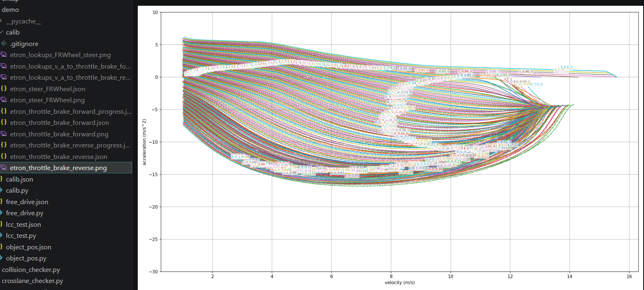Open etron_throttle_brake_reverse.json
This screenshot has width=644, height=290.
tap(58, 157)
